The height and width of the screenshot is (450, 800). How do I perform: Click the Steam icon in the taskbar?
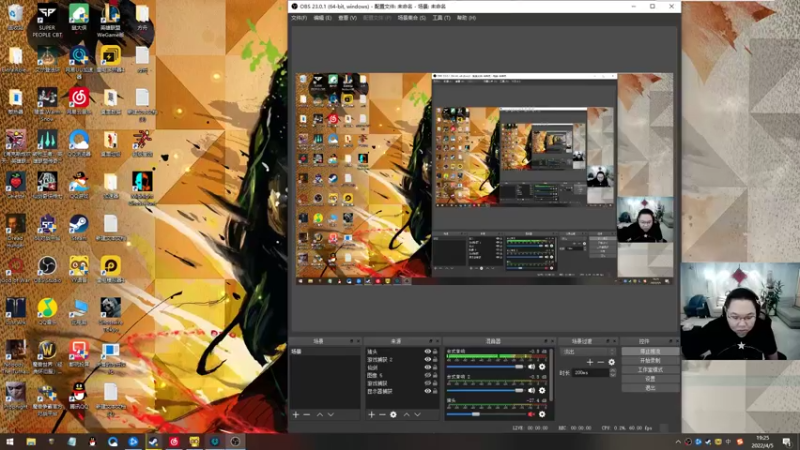tap(153, 441)
